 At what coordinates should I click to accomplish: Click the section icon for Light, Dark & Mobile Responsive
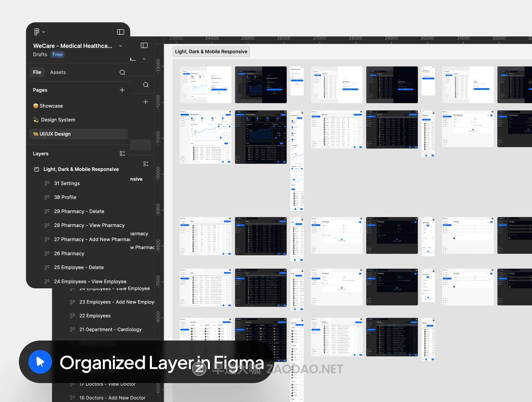(x=37, y=169)
